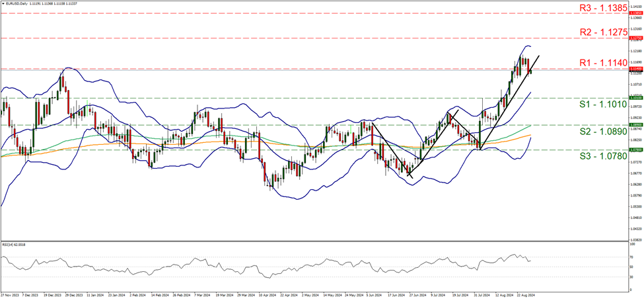Click the 30 level on RSI scale

631,277
